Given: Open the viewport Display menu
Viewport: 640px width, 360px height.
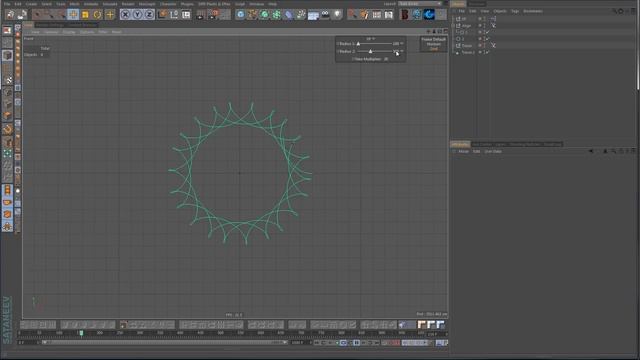Looking at the screenshot, I should [x=69, y=32].
